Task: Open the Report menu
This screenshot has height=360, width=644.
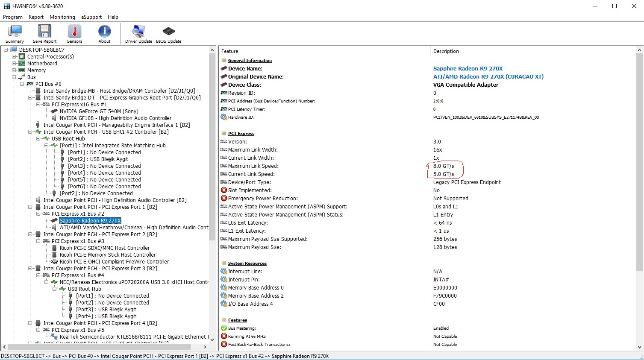Action: pos(36,17)
